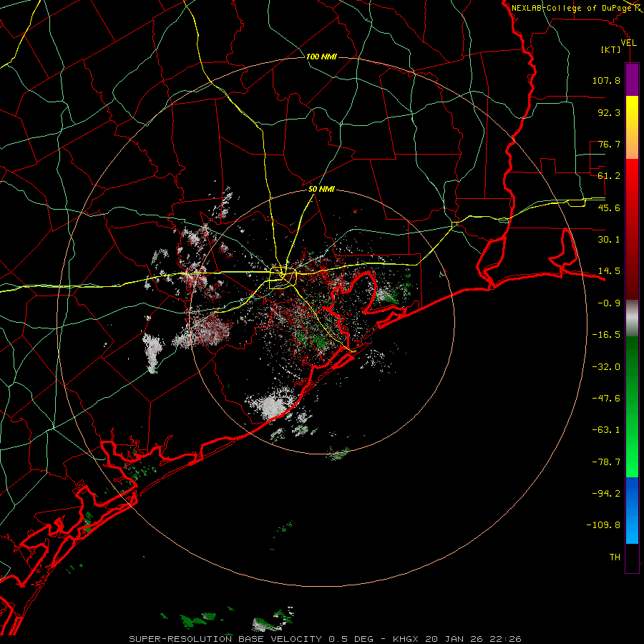
Task: Select the -94.2 scale value
Action: pos(606,494)
